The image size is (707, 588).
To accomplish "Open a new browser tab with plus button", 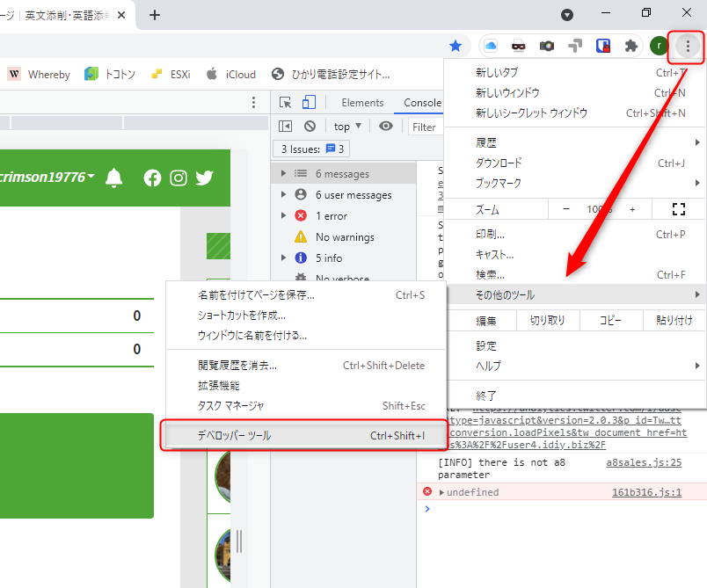I will [x=155, y=15].
